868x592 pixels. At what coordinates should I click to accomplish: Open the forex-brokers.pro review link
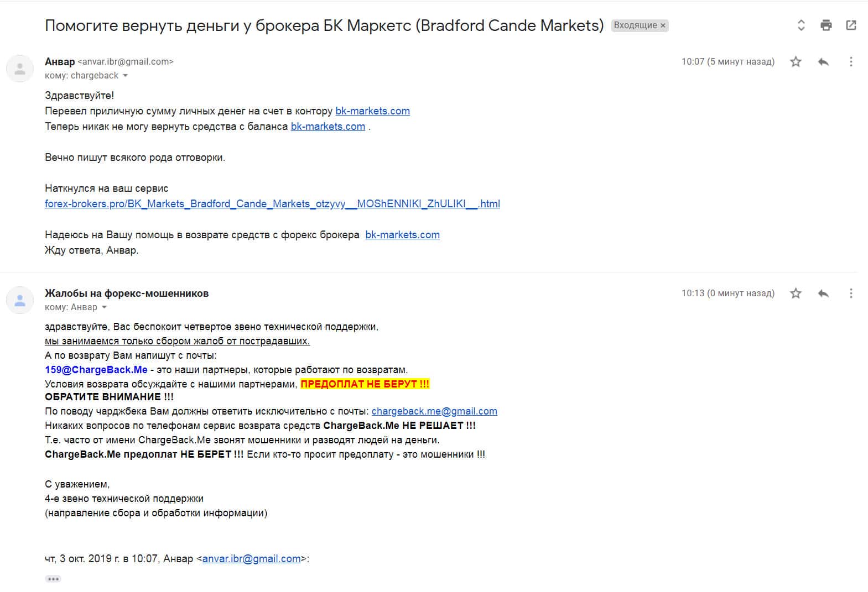click(x=272, y=204)
